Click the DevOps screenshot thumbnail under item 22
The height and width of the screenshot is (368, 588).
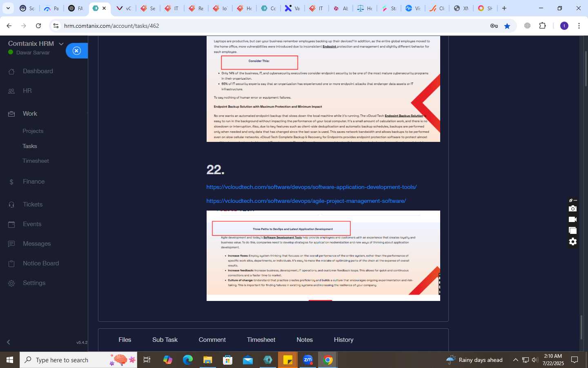point(323,256)
